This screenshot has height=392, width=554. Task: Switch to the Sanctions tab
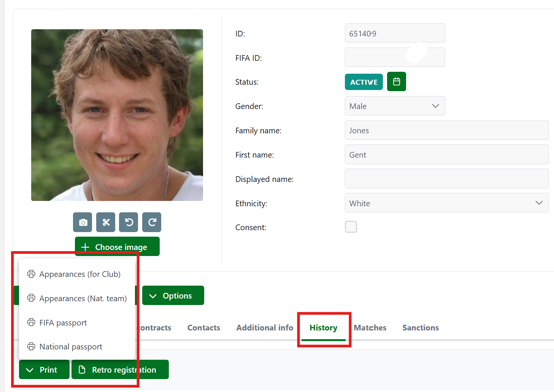point(421,328)
